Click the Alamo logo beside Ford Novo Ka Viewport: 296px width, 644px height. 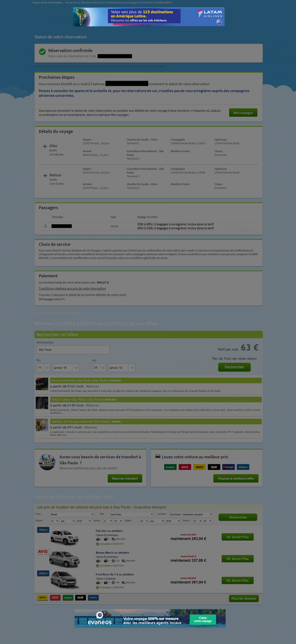(43, 573)
